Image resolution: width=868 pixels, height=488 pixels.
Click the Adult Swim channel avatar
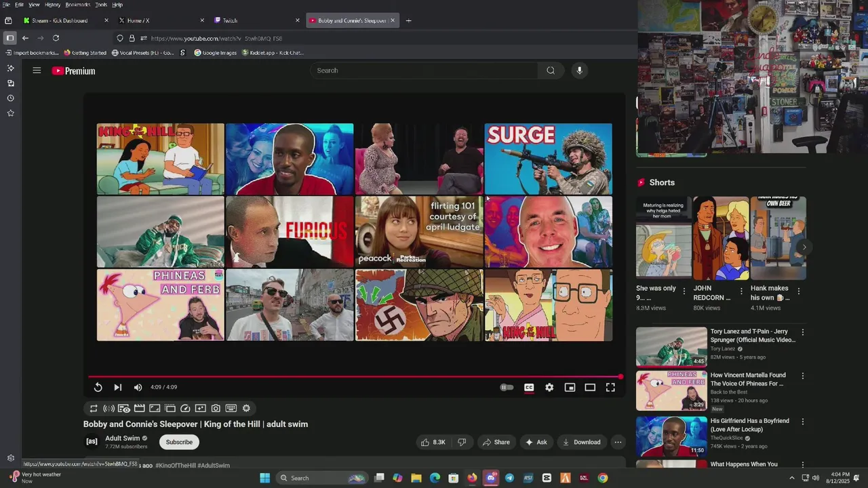tap(92, 441)
